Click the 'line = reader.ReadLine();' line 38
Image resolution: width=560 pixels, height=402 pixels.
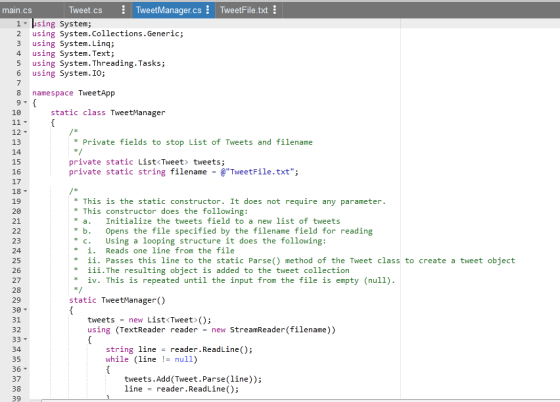point(181,389)
